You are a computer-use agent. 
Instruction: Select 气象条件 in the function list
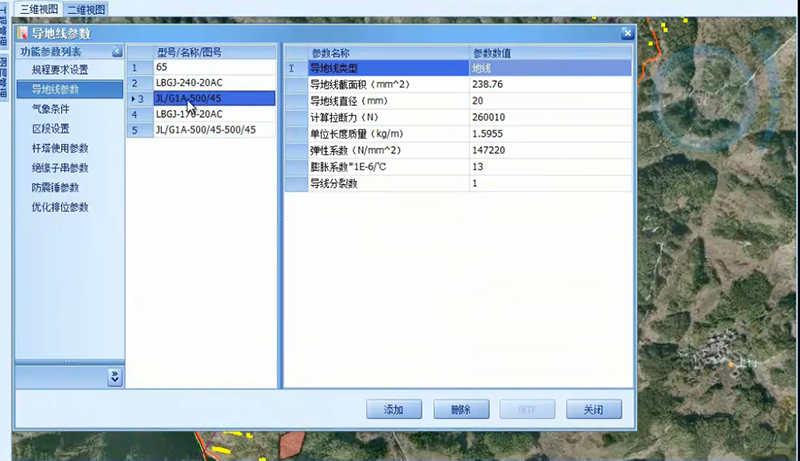tap(51, 109)
